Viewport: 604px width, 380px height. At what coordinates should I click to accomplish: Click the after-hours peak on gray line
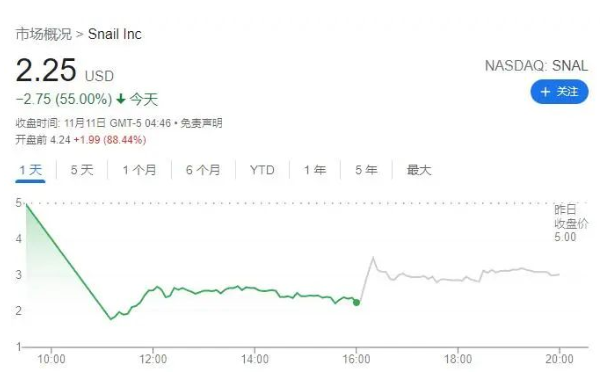tap(373, 257)
